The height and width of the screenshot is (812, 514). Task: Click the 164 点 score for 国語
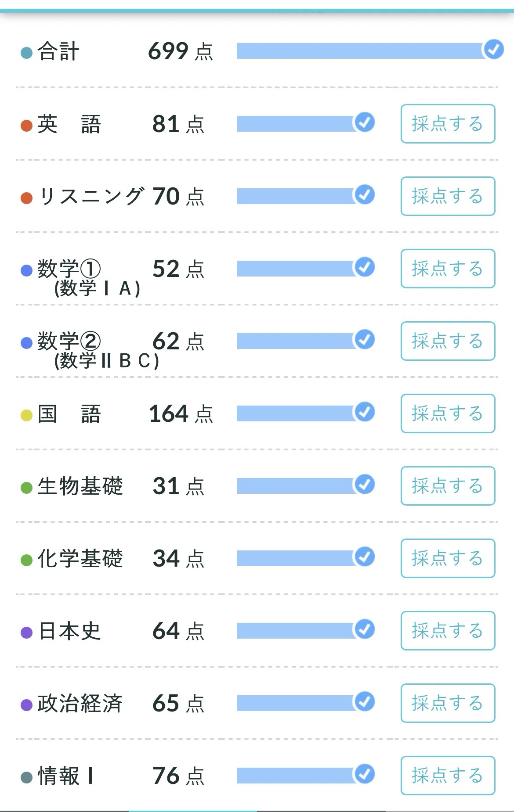(x=181, y=414)
